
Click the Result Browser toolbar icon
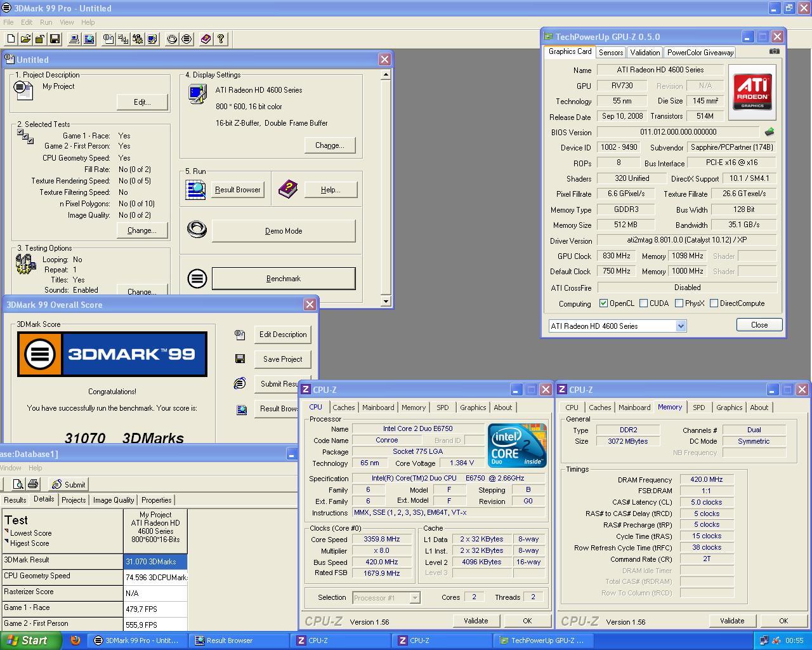(x=89, y=39)
